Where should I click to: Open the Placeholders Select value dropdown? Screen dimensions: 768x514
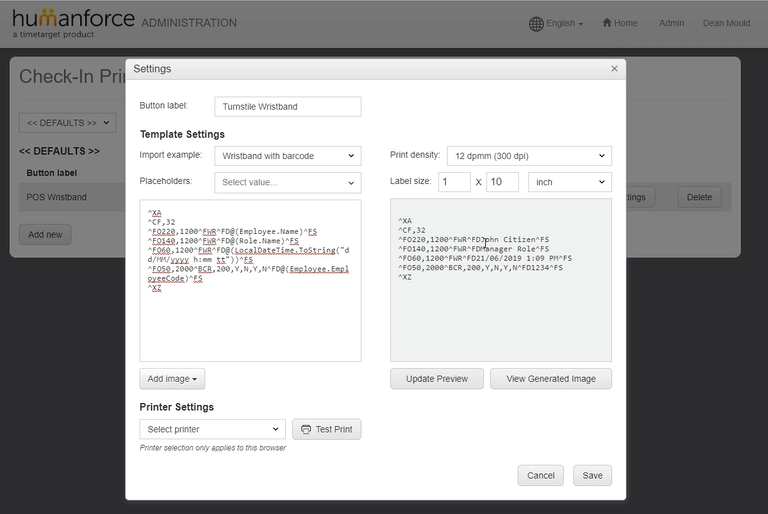coord(288,182)
